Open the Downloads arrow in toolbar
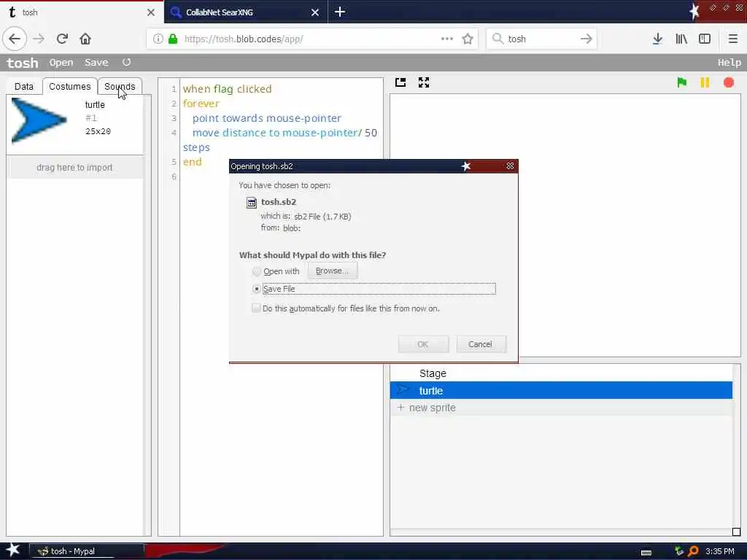747x560 pixels. [657, 39]
